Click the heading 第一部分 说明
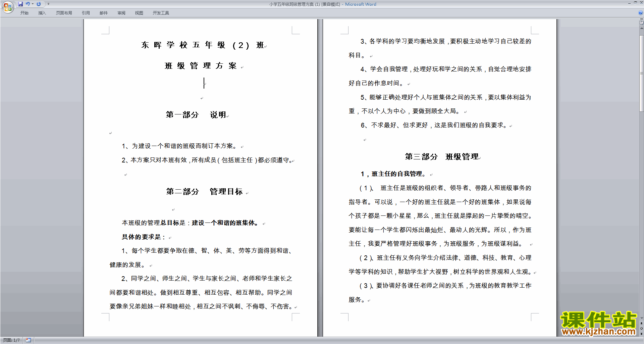This screenshot has height=344, width=644. pyautogui.click(x=196, y=115)
